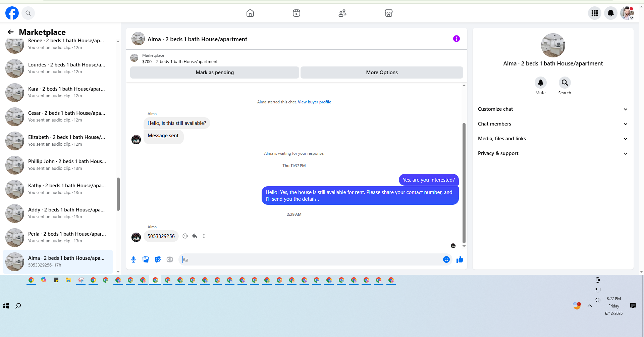
Task: Expand Chat members section
Action: 553,124
